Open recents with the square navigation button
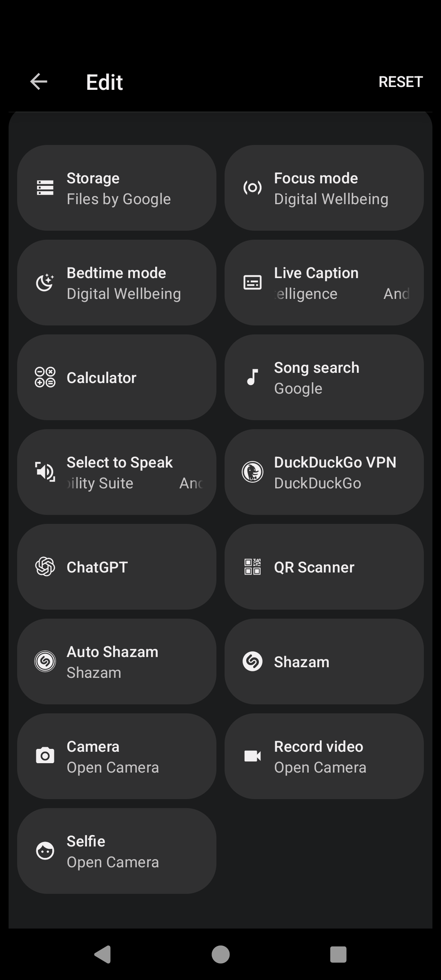Image resolution: width=441 pixels, height=980 pixels. (338, 955)
